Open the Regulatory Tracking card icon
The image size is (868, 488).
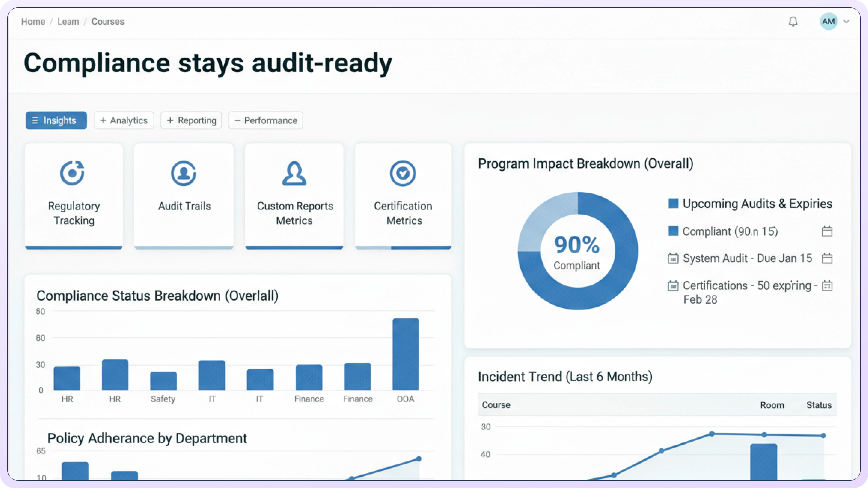(x=72, y=173)
